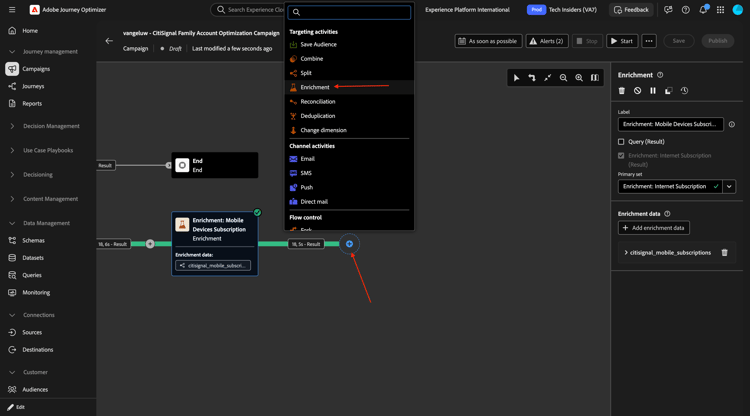750x416 pixels.
Task: Choose Combine targeting activity
Action: pos(349,59)
